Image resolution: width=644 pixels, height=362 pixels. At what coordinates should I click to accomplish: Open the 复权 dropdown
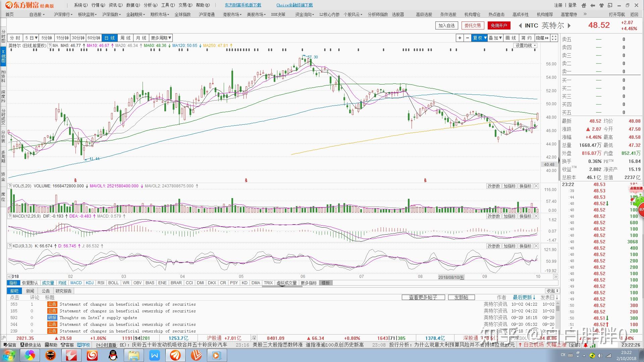pyautogui.click(x=480, y=38)
